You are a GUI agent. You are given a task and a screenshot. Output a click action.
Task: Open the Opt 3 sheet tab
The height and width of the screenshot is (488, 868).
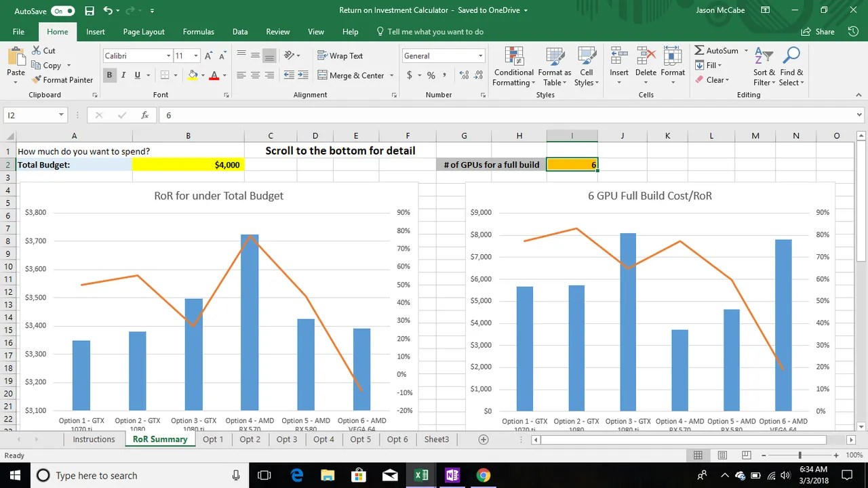(287, 439)
